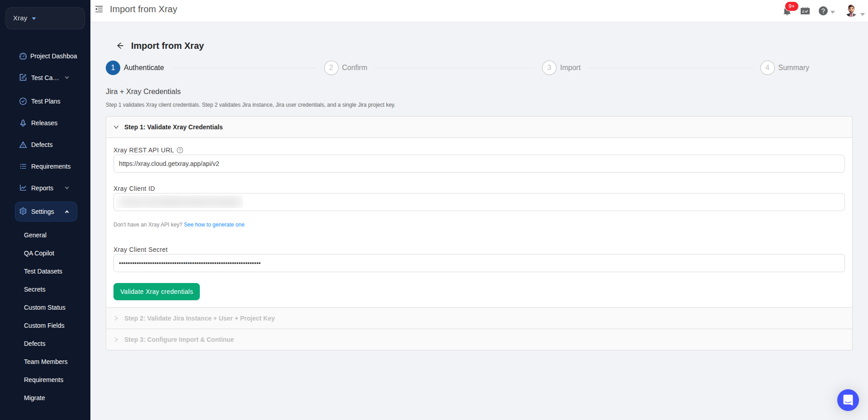Open Migrate settings

coord(34,398)
